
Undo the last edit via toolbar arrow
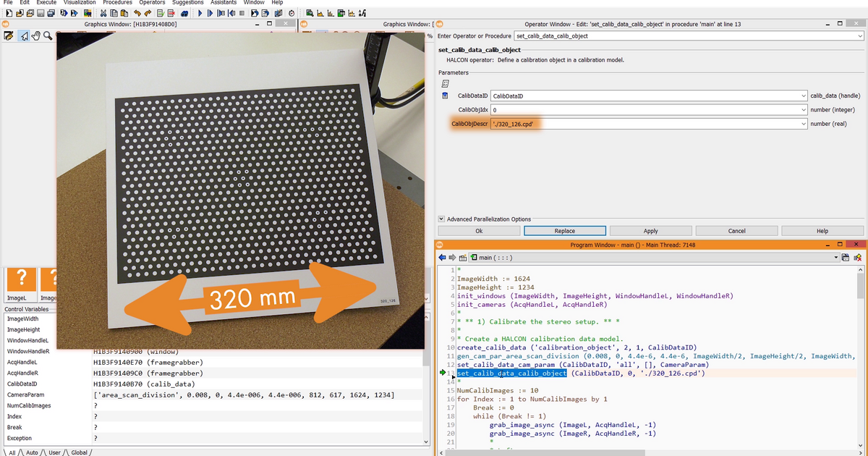pyautogui.click(x=137, y=13)
